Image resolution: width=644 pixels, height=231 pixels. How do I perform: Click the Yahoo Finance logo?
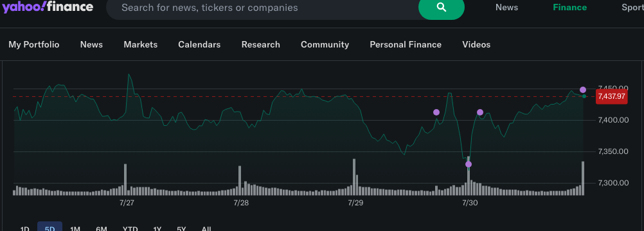tap(48, 7)
